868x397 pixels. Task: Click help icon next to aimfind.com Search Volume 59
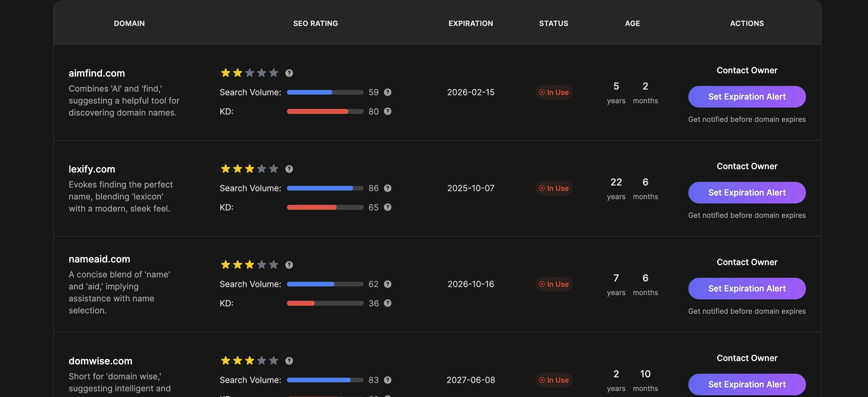(387, 92)
